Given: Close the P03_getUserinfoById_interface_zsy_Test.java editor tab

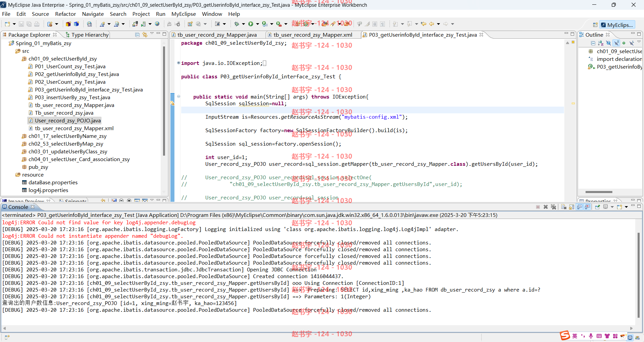Looking at the screenshot, I should click(x=481, y=35).
